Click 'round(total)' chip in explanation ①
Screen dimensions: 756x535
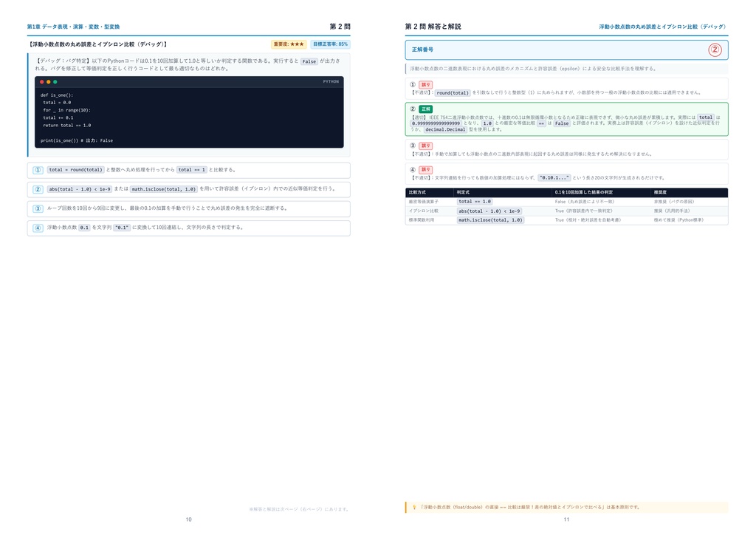453,92
